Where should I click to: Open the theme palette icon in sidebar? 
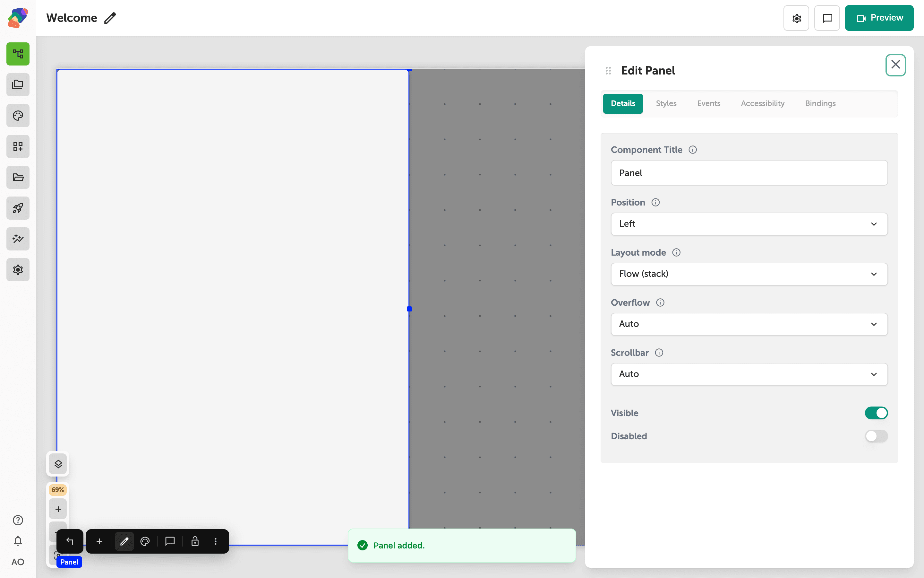pos(18,116)
